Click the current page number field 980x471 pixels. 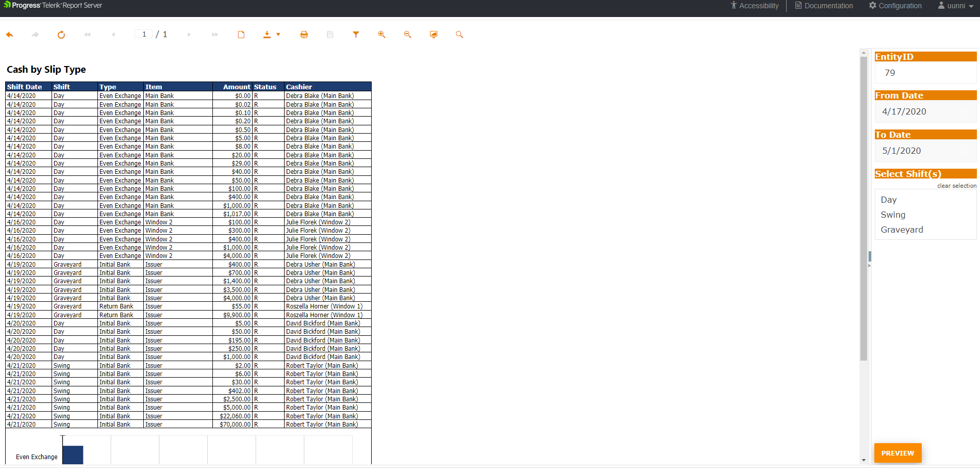144,34
